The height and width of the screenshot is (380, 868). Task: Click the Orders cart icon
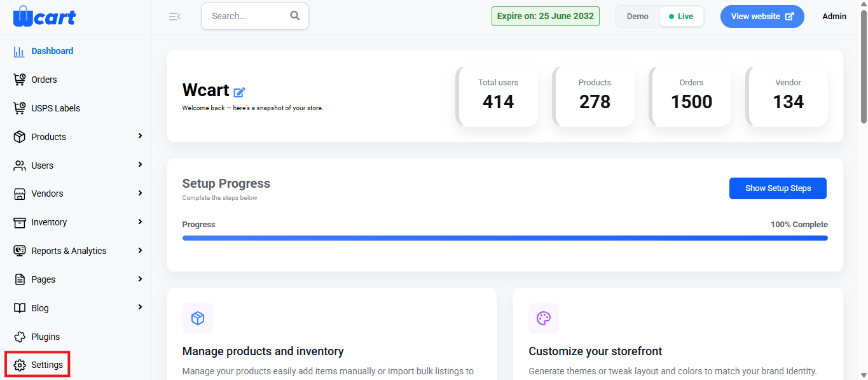pyautogui.click(x=20, y=80)
